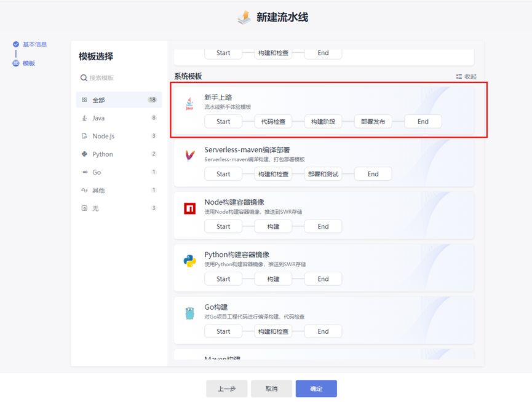Click the 流水线新手体验模板 description text

pos(228,107)
